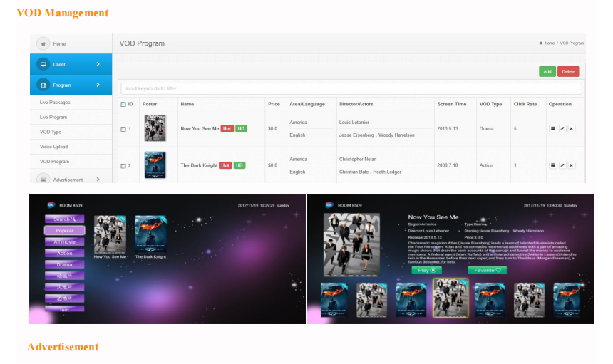Select test category in TV menu

(x=64, y=309)
